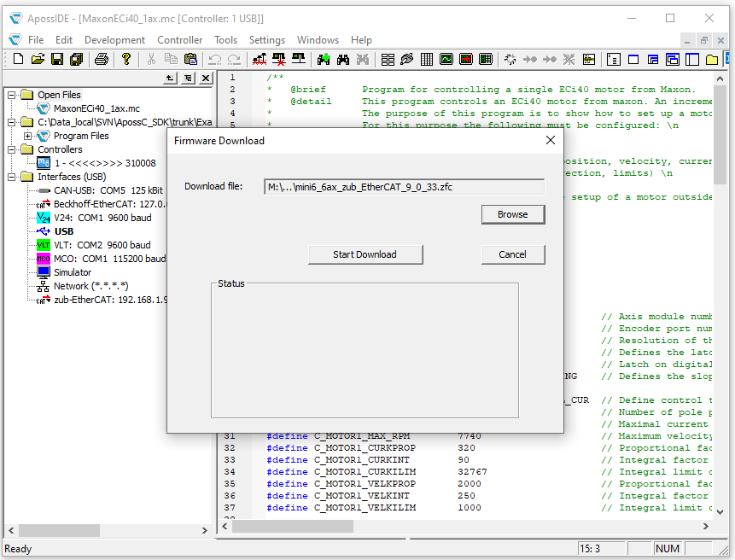This screenshot has width=735, height=560.
Task: Close the Firmware Download dialog with X
Action: pyautogui.click(x=551, y=140)
